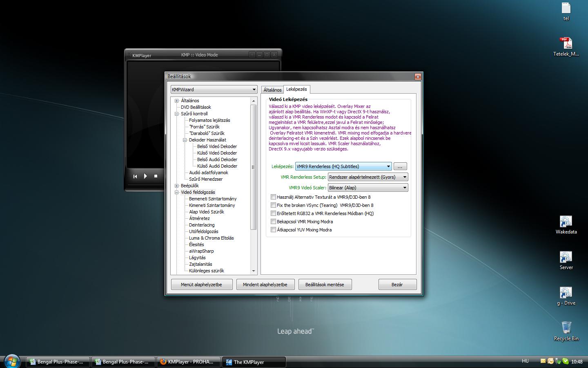Open the Windows Start orb
Image resolution: width=588 pixels, height=368 pixels.
pyautogui.click(x=11, y=361)
